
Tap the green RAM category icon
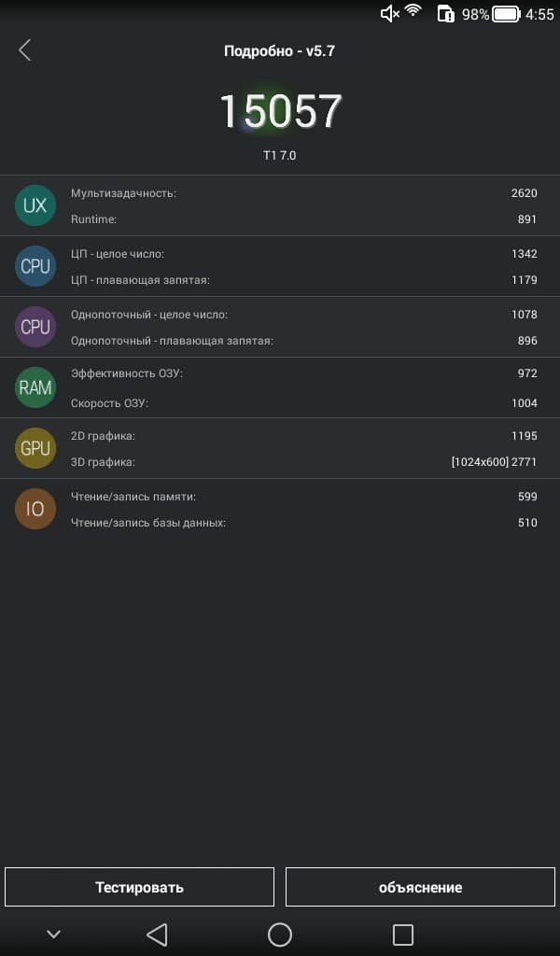click(35, 387)
